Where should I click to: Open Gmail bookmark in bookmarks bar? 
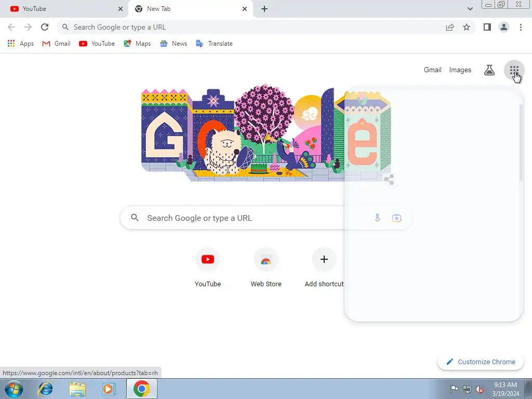point(56,44)
